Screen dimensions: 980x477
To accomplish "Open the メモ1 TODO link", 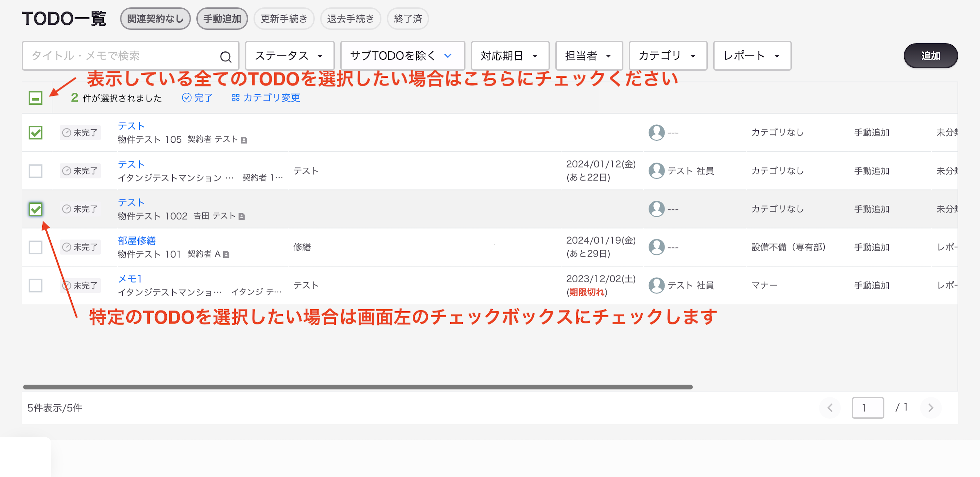I will [130, 279].
